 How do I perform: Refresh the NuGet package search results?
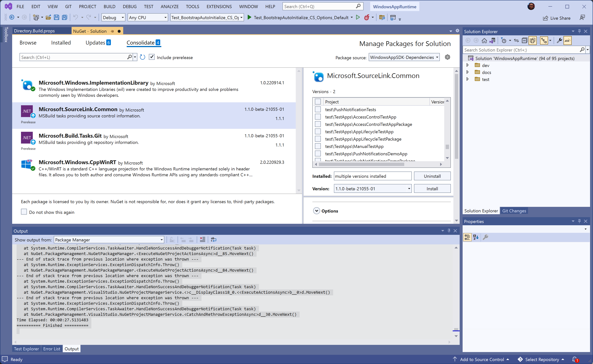click(x=142, y=57)
